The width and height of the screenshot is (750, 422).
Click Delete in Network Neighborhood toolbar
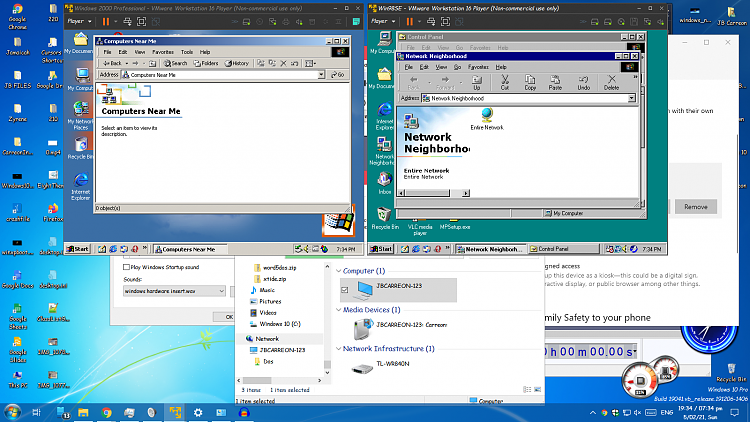pyautogui.click(x=611, y=82)
